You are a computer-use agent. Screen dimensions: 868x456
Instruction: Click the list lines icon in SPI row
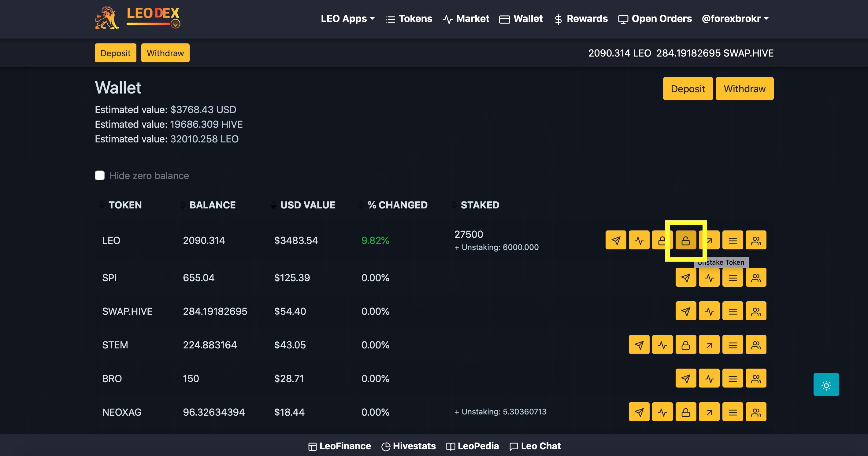click(x=733, y=278)
